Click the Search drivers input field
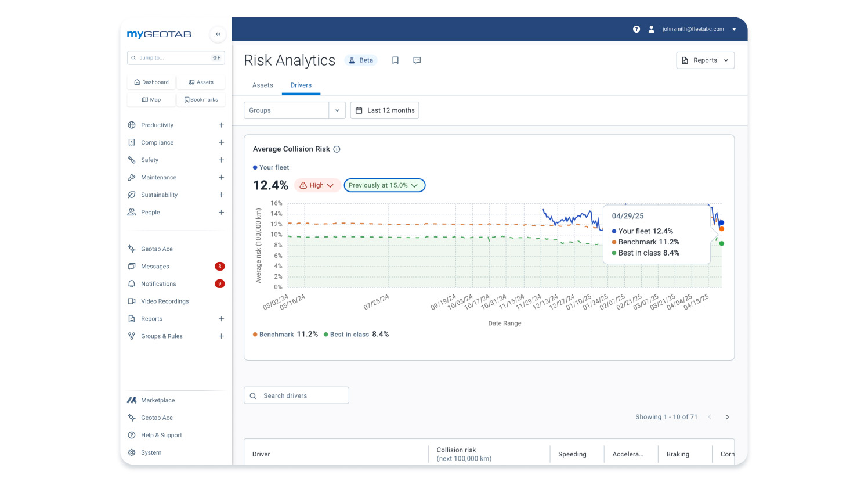The height and width of the screenshot is (489, 868). 296,395
